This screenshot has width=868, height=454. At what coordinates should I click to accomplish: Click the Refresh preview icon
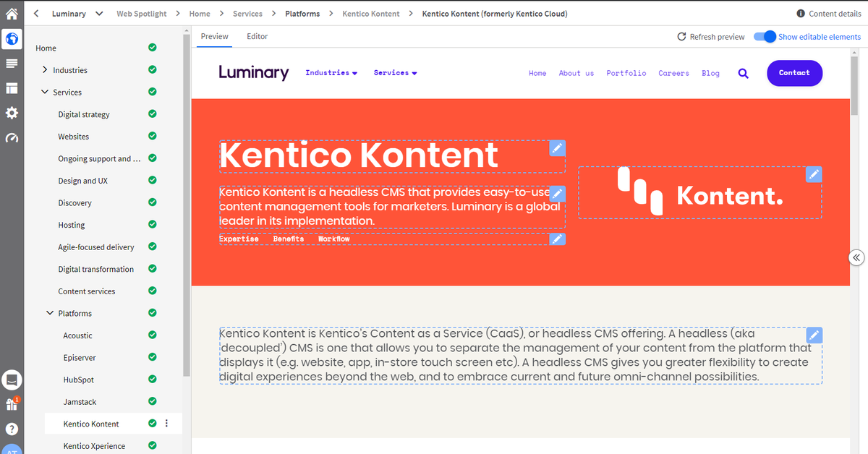[x=681, y=35]
